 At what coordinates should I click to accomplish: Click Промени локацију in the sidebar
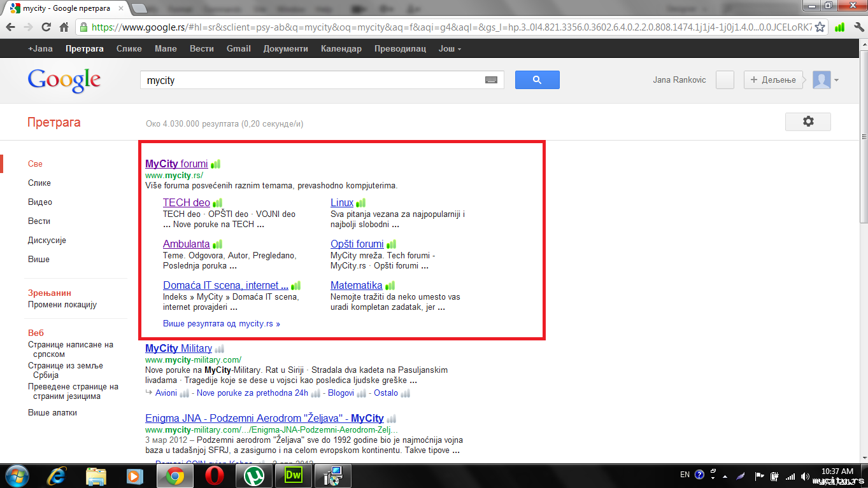62,305
